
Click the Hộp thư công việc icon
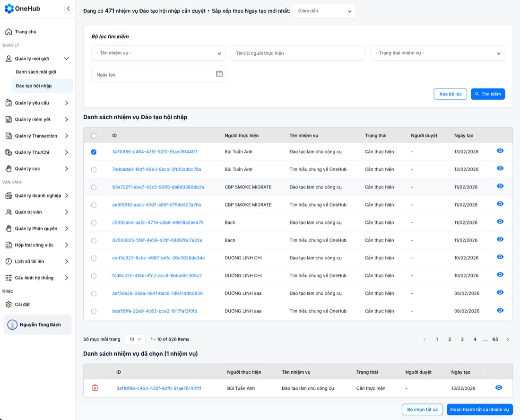point(9,245)
